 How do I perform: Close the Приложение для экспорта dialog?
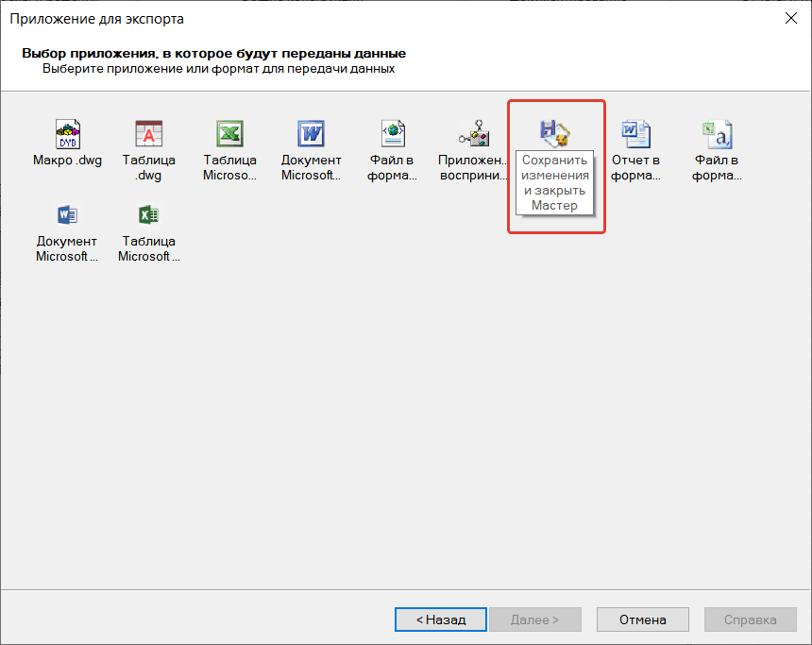coord(789,18)
